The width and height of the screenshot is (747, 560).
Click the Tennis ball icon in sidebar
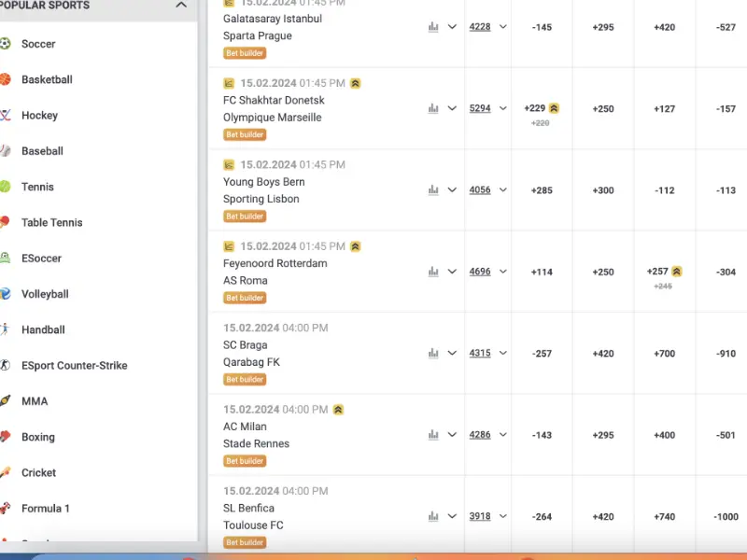(5, 186)
